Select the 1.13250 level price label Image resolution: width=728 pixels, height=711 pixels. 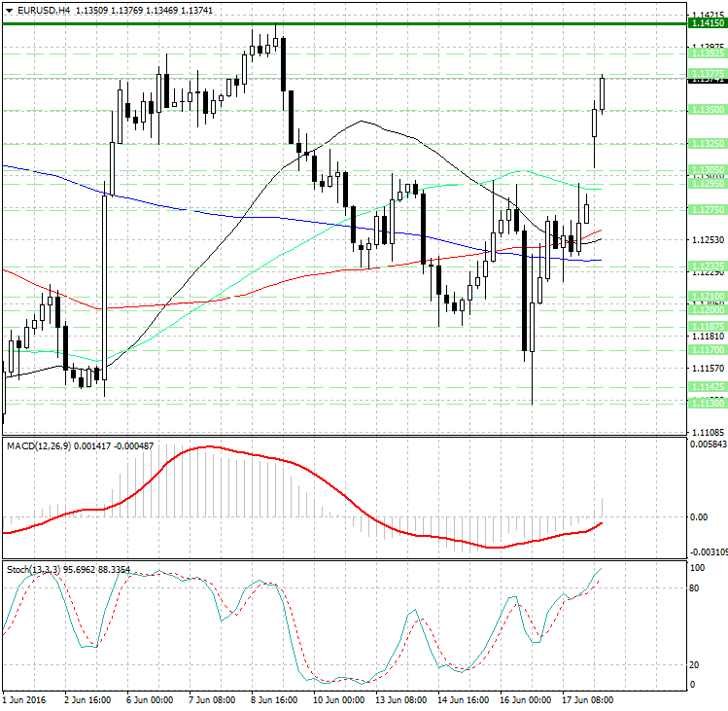point(708,144)
